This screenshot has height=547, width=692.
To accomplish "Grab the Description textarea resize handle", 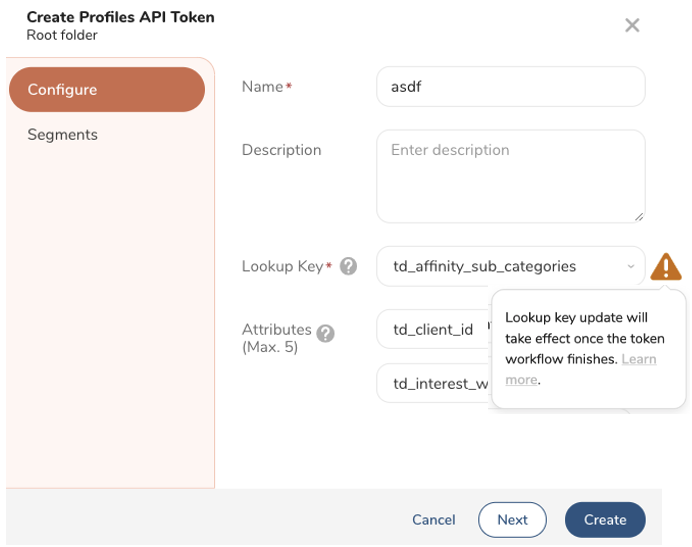I will click(639, 216).
